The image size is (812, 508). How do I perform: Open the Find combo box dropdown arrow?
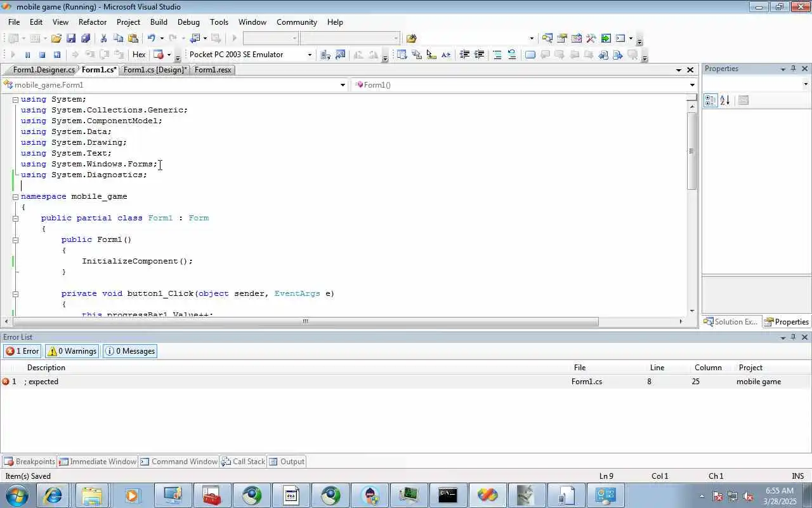point(532,38)
